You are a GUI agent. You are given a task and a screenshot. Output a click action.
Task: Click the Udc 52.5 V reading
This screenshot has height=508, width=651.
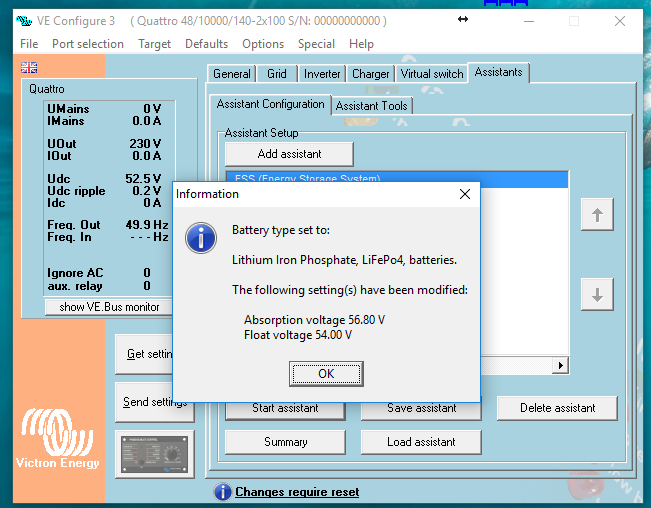click(x=104, y=178)
